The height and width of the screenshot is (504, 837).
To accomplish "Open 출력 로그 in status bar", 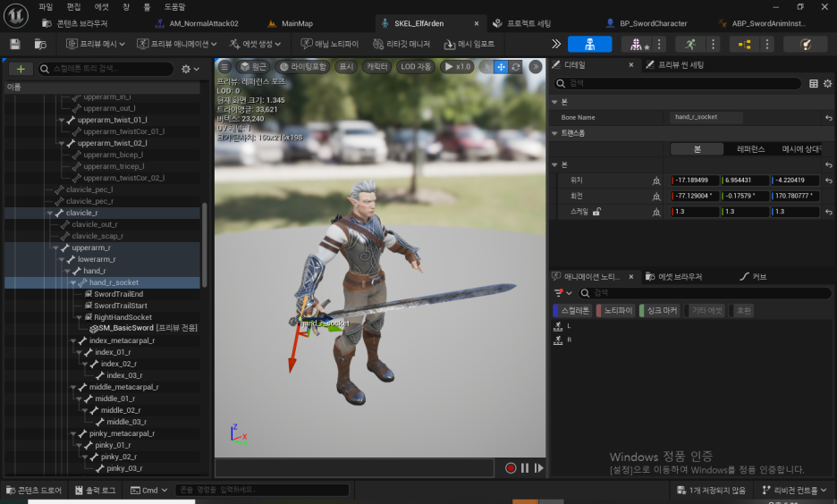I will click(x=95, y=490).
